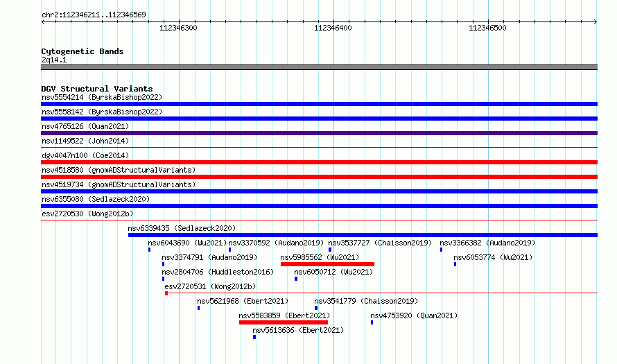617x364 pixels.
Task: Select the nsv1149522 (John2014) label
Action: point(85,141)
